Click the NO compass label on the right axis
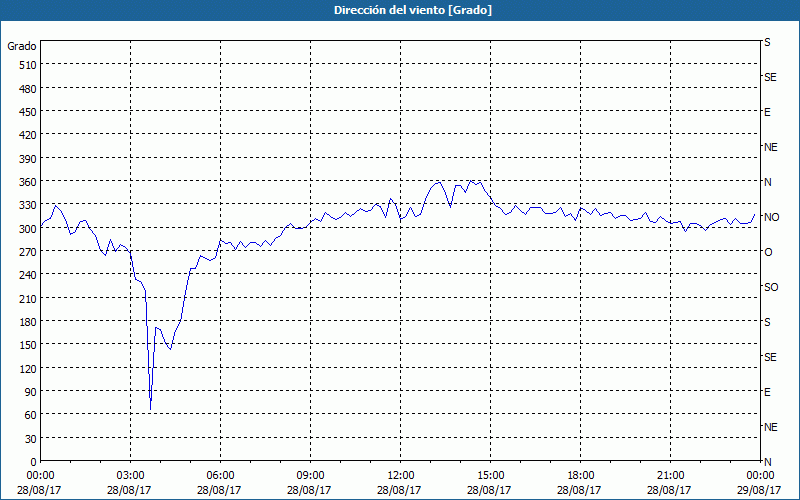The width and height of the screenshot is (800, 500). tap(771, 217)
